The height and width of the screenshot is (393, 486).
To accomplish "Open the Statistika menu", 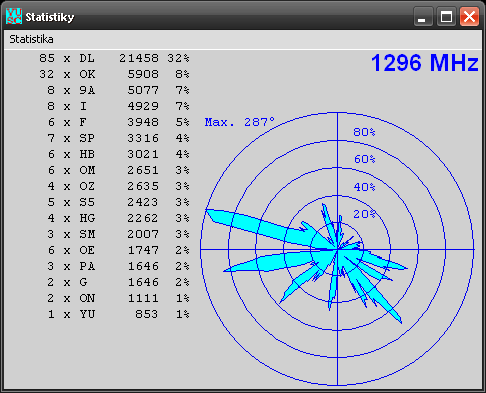I will 31,39.
